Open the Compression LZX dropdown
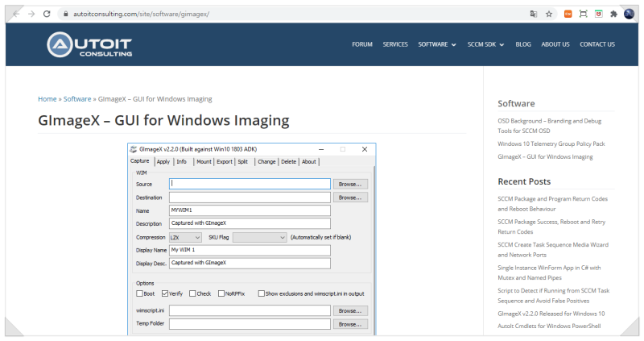Image resolution: width=644 pixels, height=341 pixels. [185, 237]
